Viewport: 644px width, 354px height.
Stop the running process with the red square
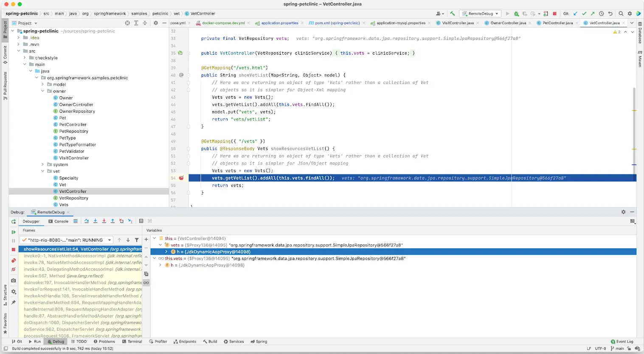(554, 13)
